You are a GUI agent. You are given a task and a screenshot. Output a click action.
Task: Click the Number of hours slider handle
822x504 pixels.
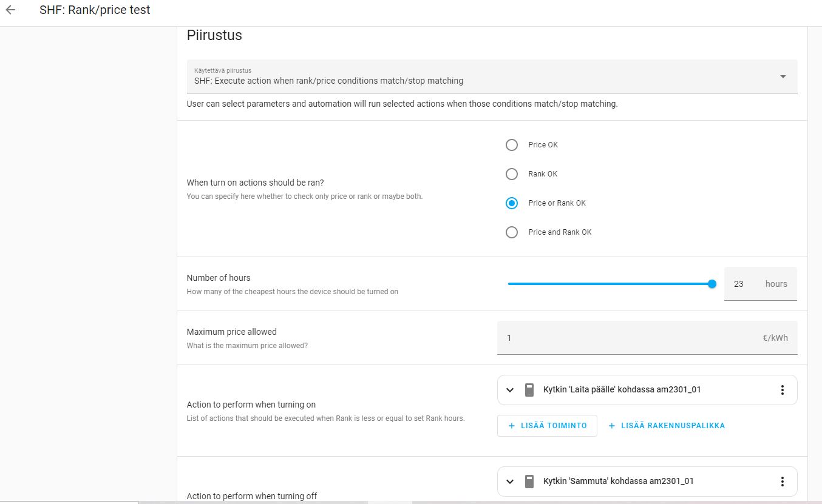[712, 284]
